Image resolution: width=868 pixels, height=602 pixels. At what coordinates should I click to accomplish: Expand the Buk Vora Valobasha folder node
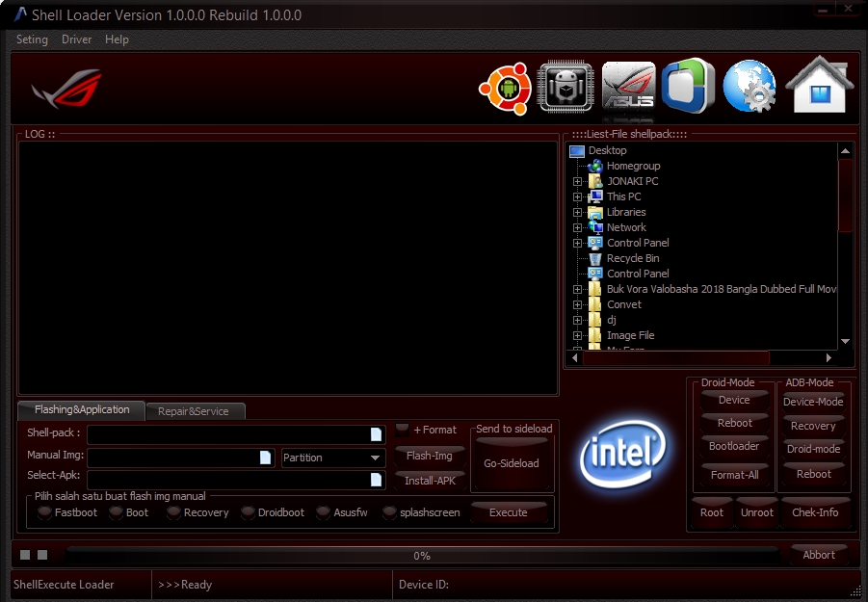(x=577, y=289)
